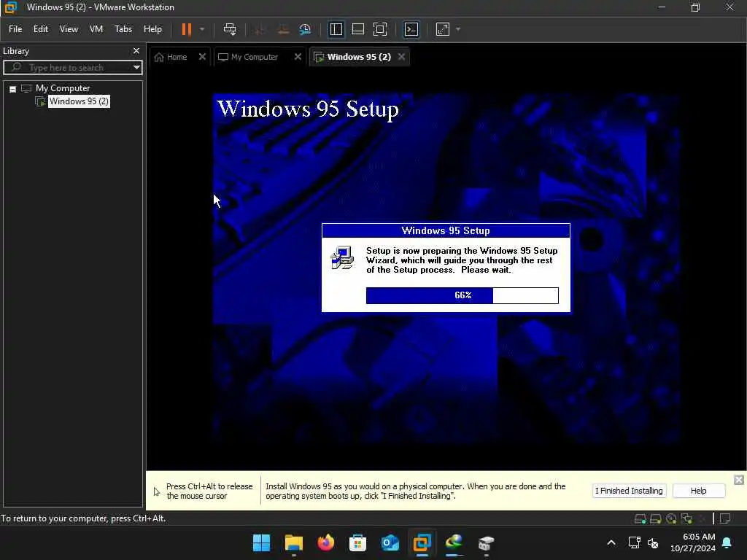The height and width of the screenshot is (560, 747).
Task: Open the power options dropdown arrow beside the pause icon
Action: tap(202, 29)
